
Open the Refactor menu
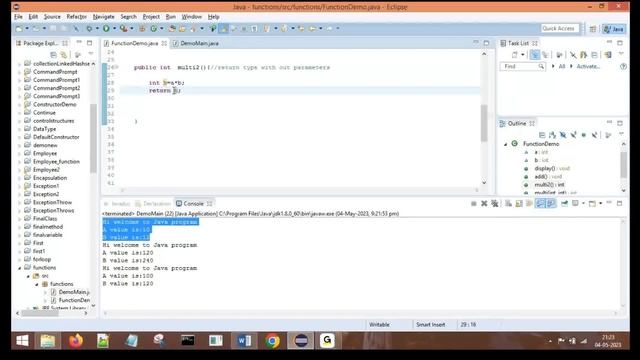[x=76, y=17]
